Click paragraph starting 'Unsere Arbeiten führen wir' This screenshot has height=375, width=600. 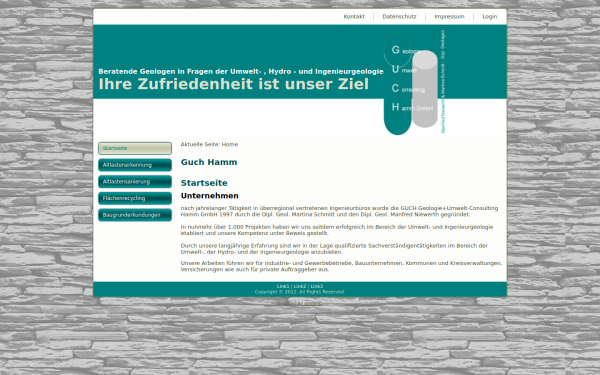(x=341, y=266)
